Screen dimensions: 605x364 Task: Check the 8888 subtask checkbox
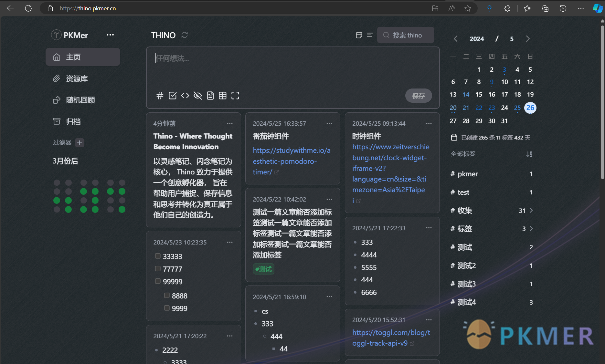click(167, 296)
